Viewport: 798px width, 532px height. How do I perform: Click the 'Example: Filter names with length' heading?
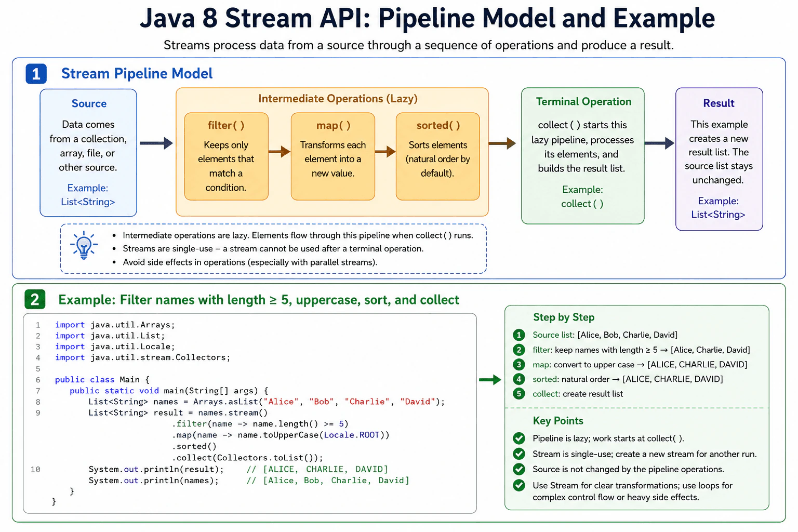(259, 300)
